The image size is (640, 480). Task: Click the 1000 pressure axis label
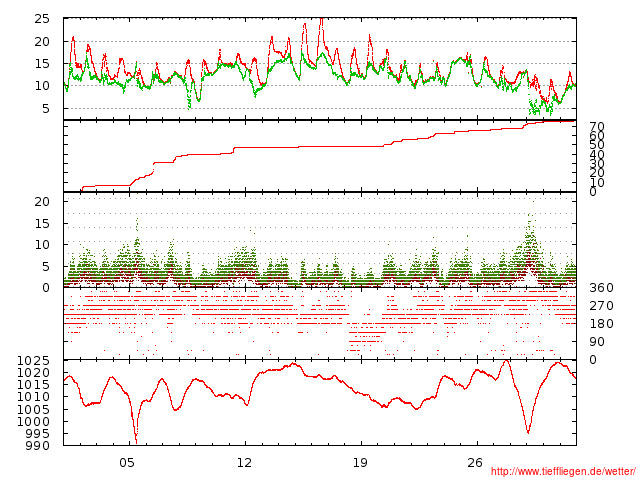click(x=33, y=421)
